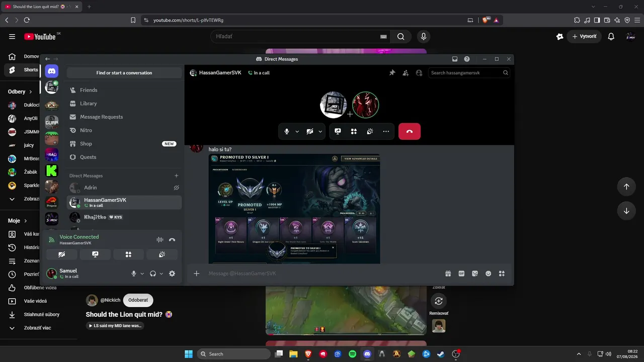Mute microphone in the user panel

coord(134,274)
